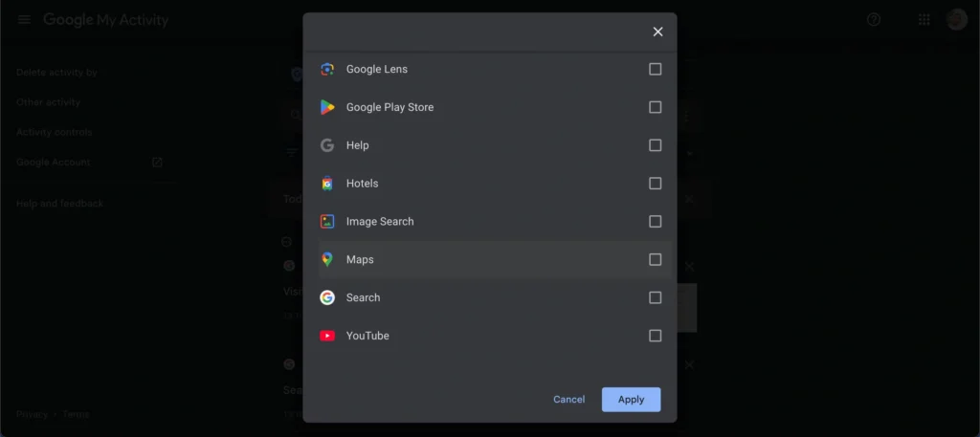980x437 pixels.
Task: Select the Hotels checkbox
Action: coord(655,184)
